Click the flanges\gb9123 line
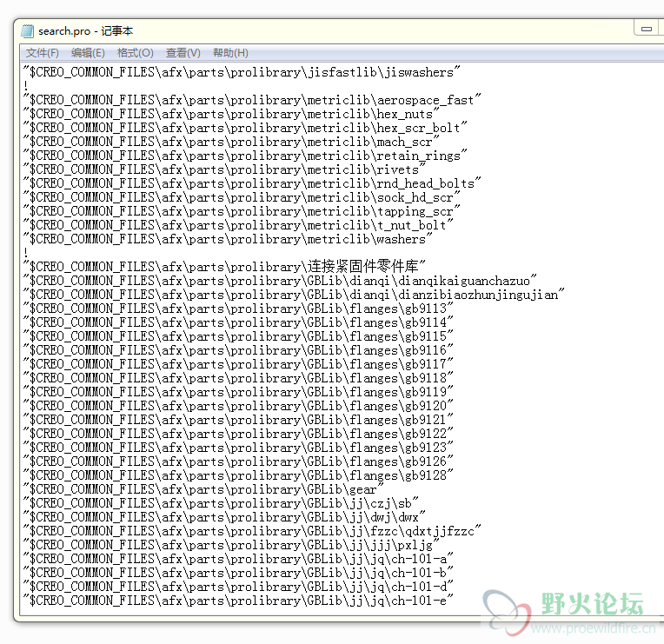This screenshot has height=644, width=664. tap(238, 448)
